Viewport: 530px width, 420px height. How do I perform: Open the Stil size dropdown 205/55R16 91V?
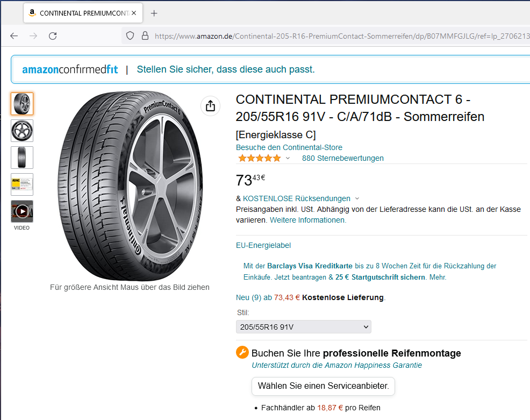click(303, 327)
